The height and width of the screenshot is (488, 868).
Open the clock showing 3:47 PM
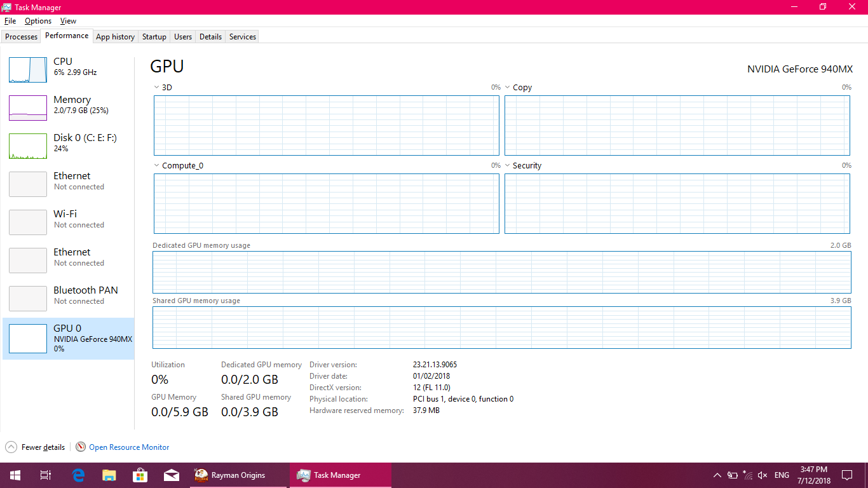813,475
